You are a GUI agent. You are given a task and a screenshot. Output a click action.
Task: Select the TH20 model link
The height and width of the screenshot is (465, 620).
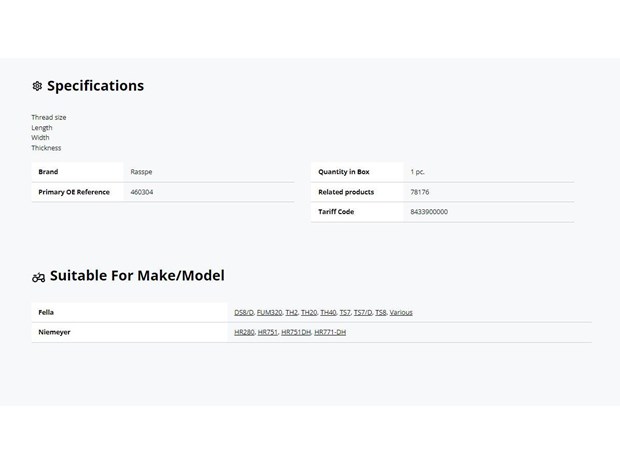click(309, 312)
